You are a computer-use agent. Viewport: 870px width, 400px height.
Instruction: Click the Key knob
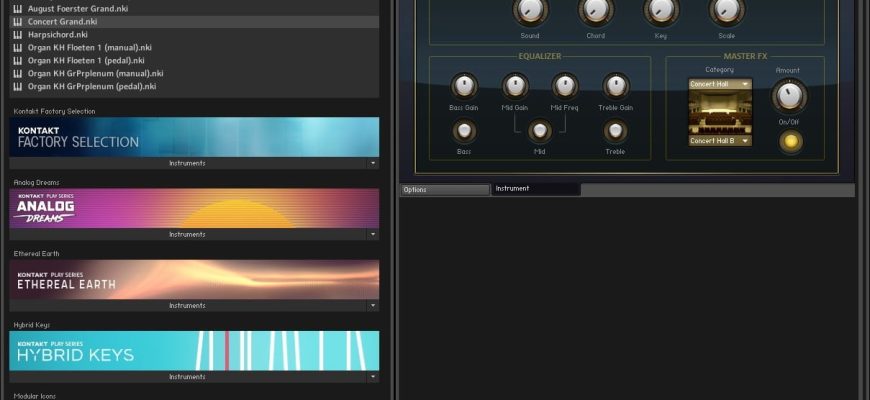[661, 12]
